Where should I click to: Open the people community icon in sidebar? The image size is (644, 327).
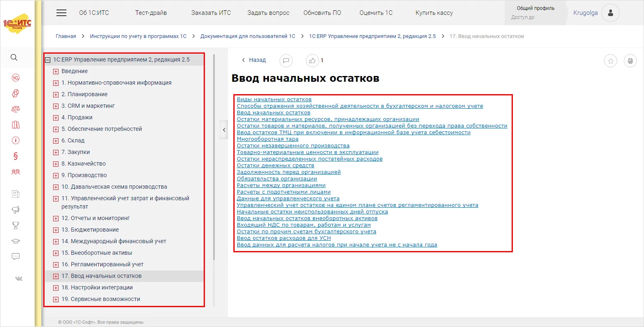(x=16, y=172)
